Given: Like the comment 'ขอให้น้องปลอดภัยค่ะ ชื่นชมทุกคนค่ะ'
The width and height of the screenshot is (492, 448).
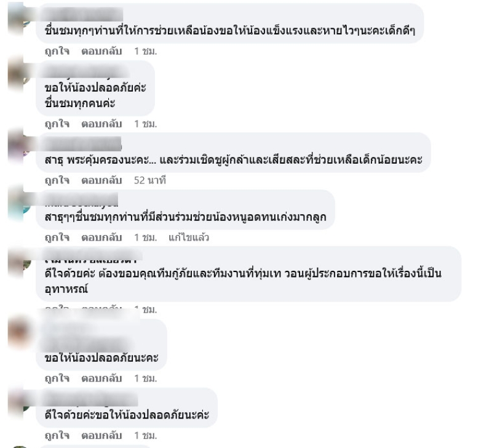Looking at the screenshot, I should (57, 124).
